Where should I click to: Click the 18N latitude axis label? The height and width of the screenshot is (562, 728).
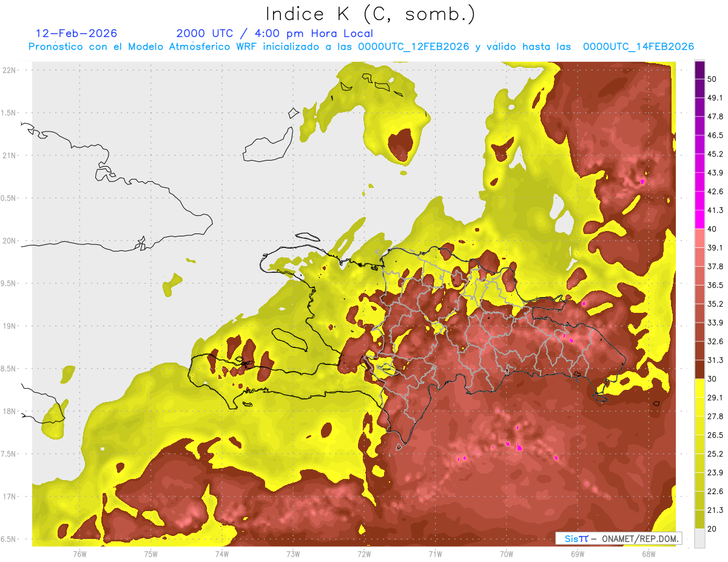click(x=10, y=412)
